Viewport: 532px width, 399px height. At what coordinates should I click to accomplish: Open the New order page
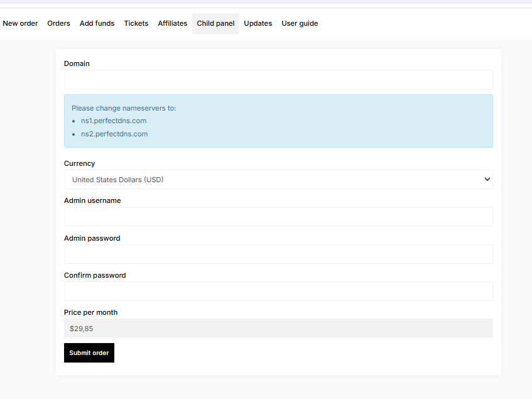21,23
